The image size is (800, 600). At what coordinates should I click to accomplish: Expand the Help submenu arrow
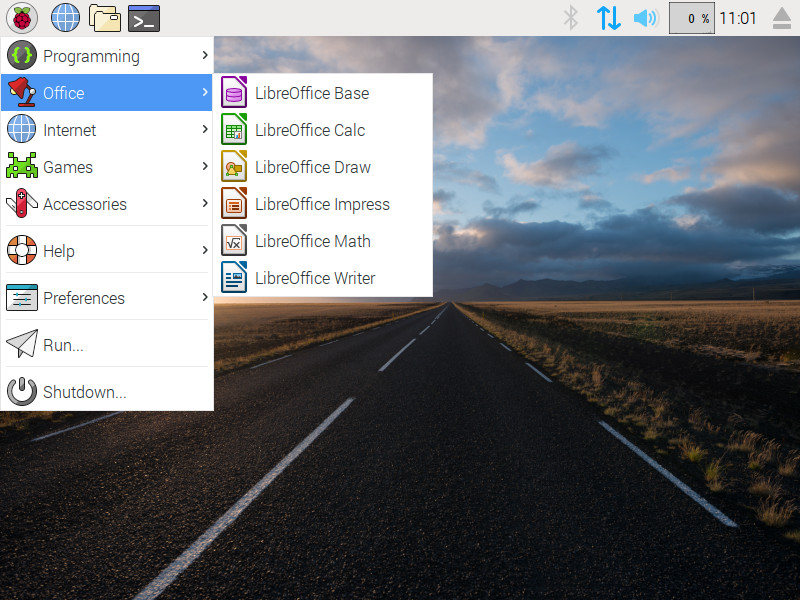click(x=205, y=249)
